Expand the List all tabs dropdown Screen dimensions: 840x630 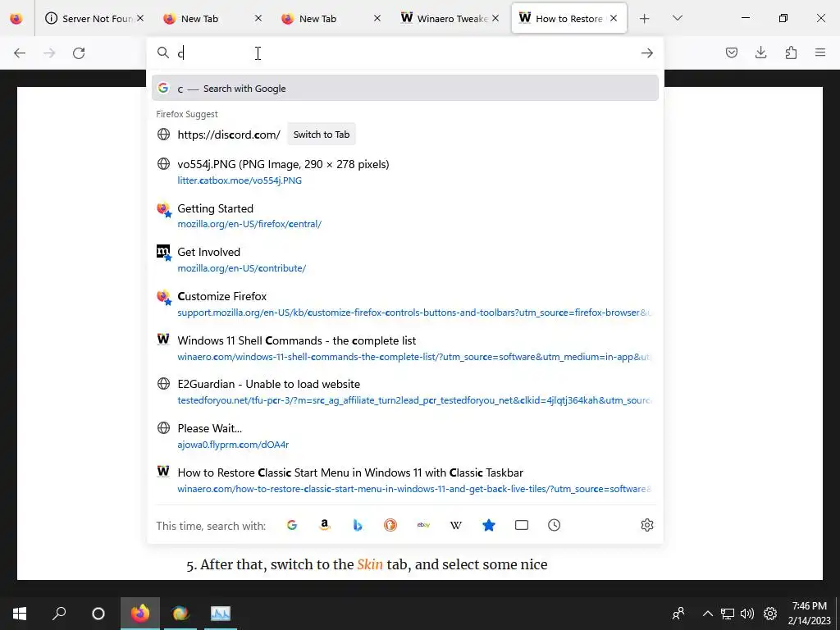[x=677, y=19]
